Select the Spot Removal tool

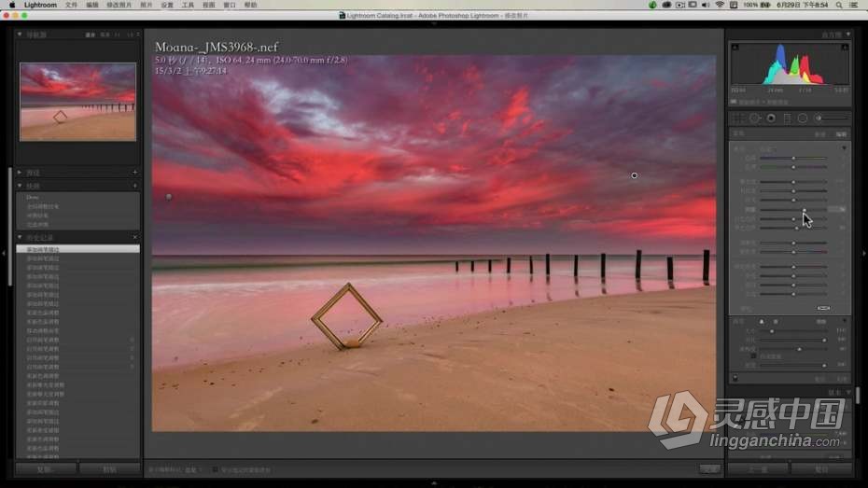[x=755, y=119]
